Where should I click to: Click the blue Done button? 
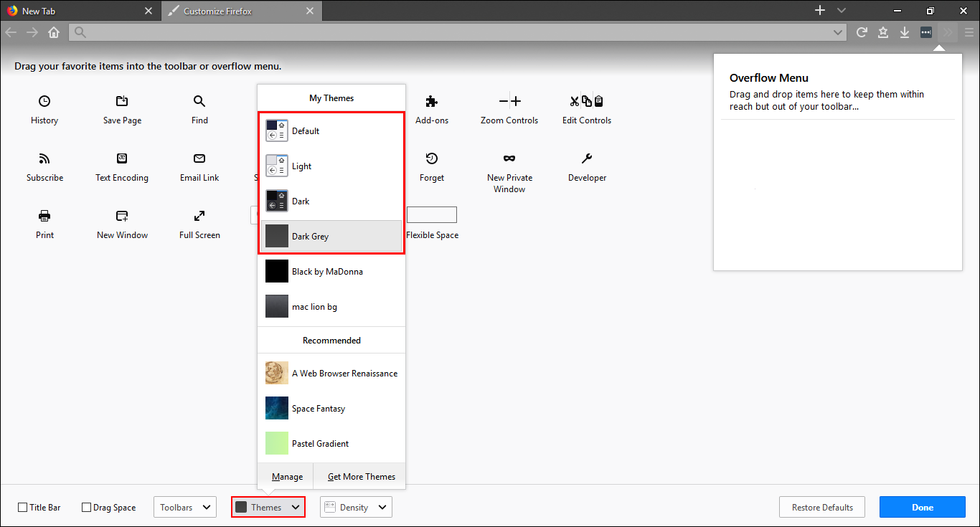(x=923, y=507)
